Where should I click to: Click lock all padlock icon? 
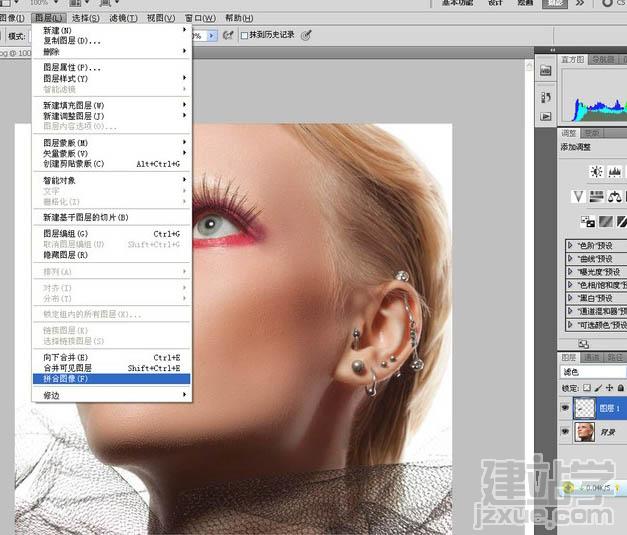(621, 388)
